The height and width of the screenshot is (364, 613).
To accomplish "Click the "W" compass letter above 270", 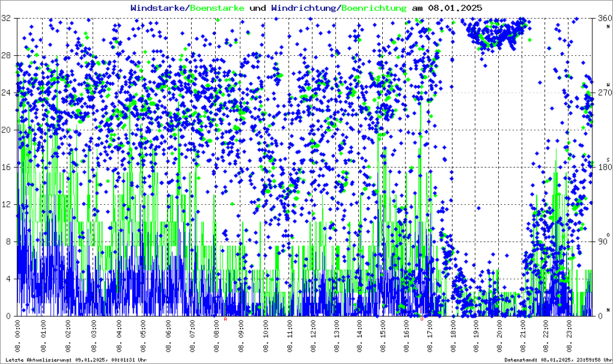I will [x=608, y=85].
